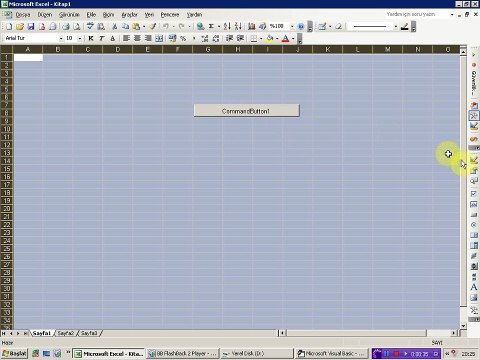Click the border Line Color pencil swatch
480x360 pixels.
tap(404, 26)
